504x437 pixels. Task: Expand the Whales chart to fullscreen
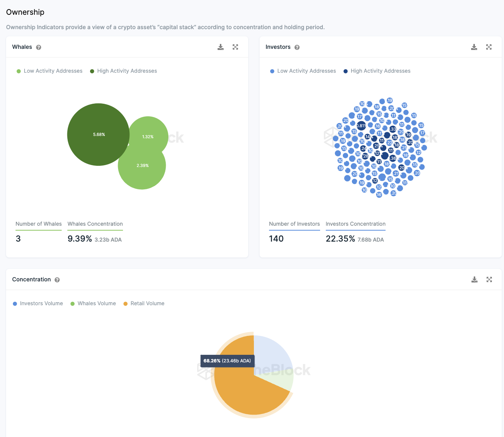tap(235, 47)
